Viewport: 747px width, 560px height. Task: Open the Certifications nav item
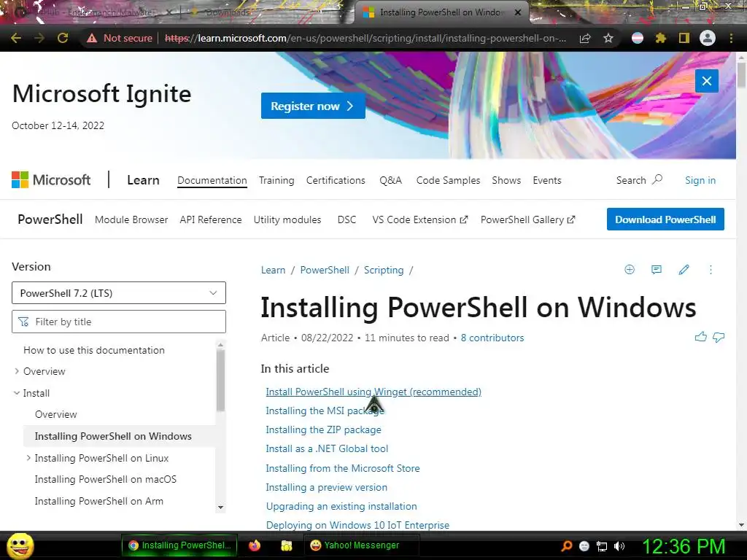336,181
